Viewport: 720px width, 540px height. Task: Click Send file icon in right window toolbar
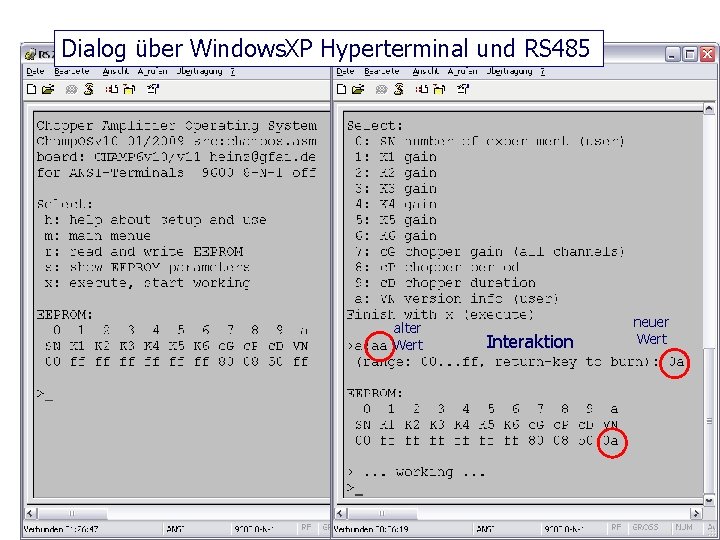click(422, 89)
